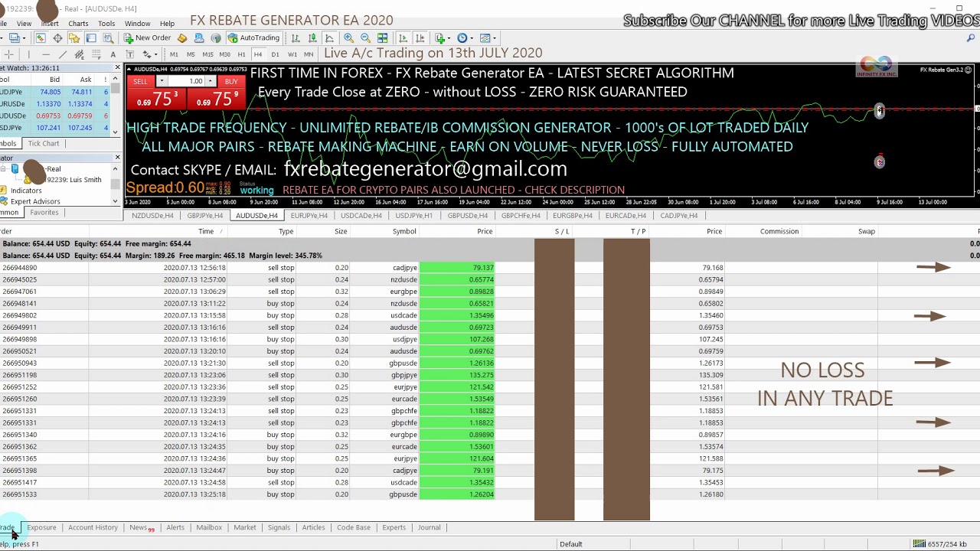Close the Market Watch panel

click(x=117, y=68)
